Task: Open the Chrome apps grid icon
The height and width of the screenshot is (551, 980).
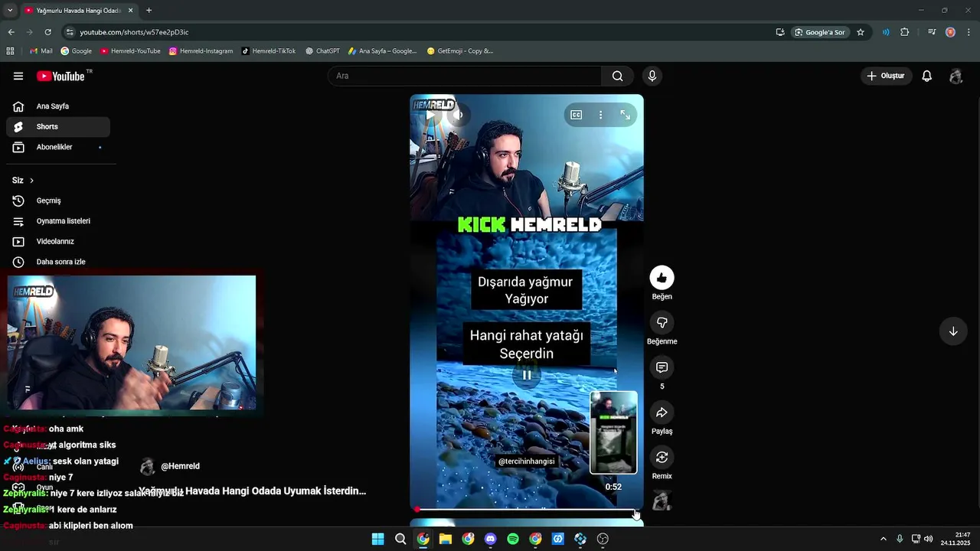Action: 10,51
